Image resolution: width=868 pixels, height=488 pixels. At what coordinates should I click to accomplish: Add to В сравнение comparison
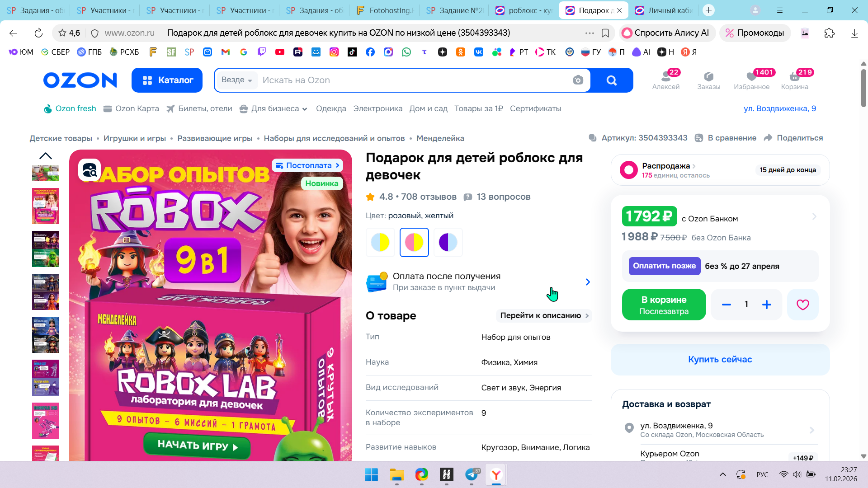[x=727, y=138]
